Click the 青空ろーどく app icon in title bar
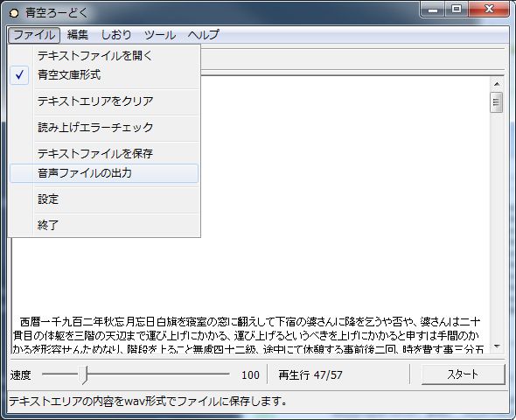Viewport: 516px width, 420px height. click(13, 13)
